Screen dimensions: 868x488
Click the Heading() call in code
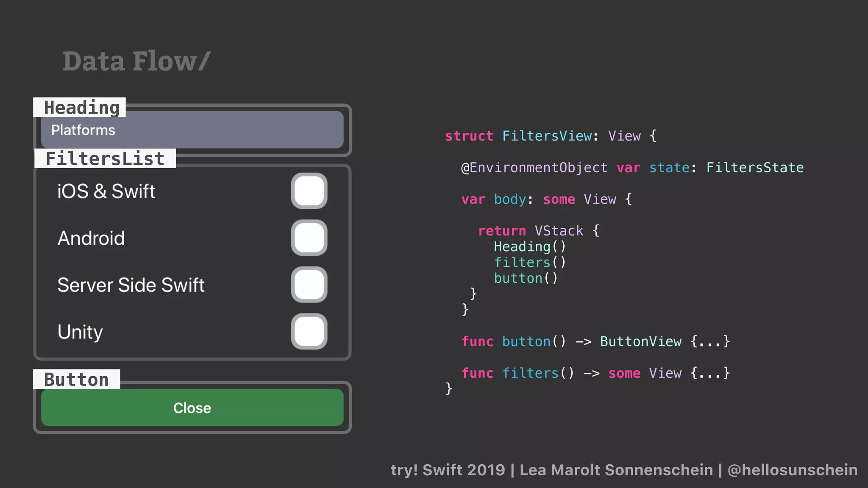coord(530,247)
